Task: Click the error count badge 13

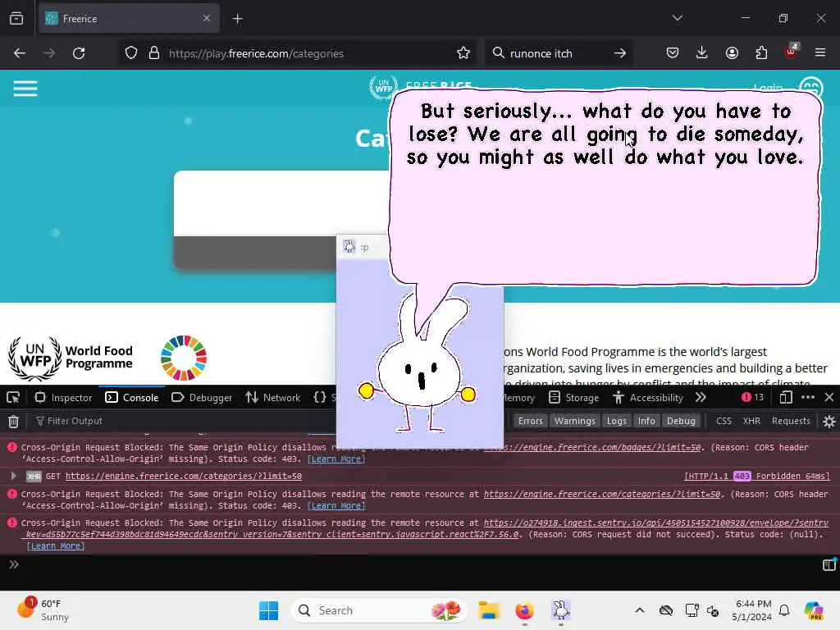Action: pos(752,397)
